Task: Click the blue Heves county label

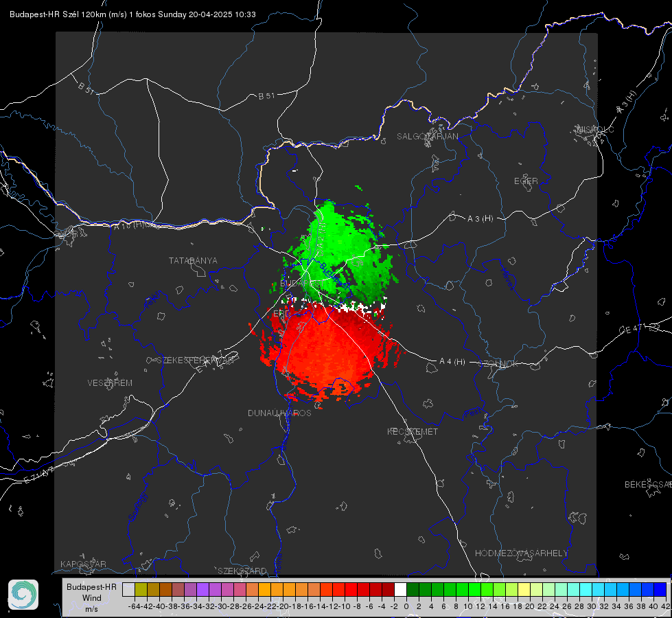Action: [507, 279]
